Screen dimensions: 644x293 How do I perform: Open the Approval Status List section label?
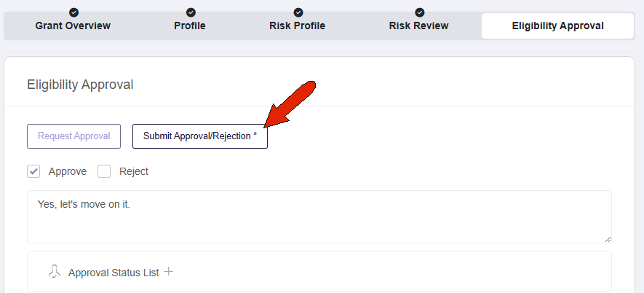[114, 273]
